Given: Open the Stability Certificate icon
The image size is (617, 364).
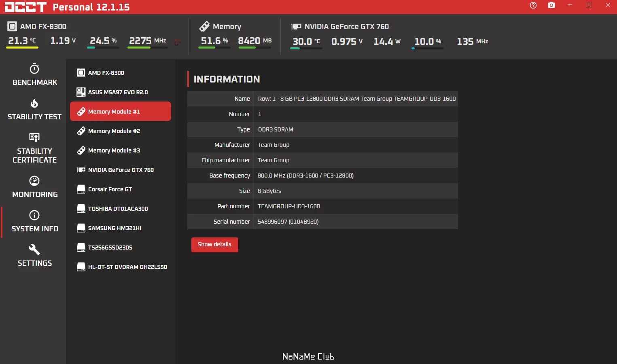Looking at the screenshot, I should pos(34,138).
